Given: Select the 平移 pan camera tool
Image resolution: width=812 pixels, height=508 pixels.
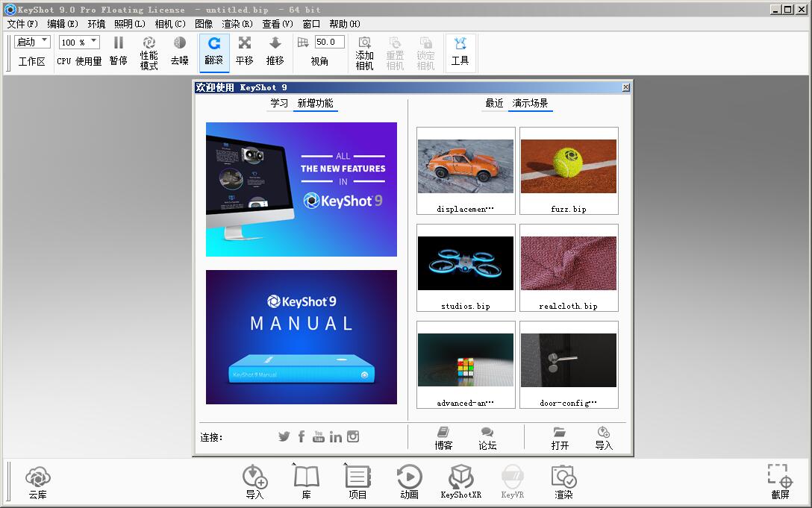Looking at the screenshot, I should click(245, 51).
